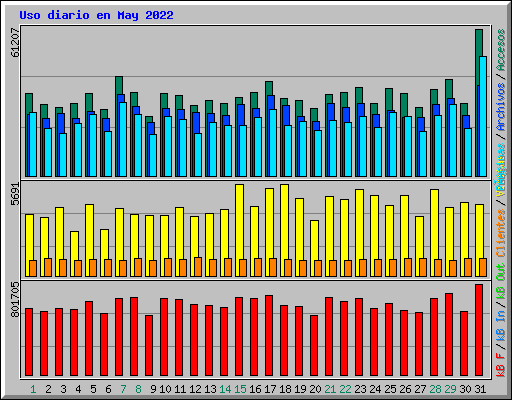Click the 61207 axis value label
Viewport: 512px width, 400px height.
(15, 42)
